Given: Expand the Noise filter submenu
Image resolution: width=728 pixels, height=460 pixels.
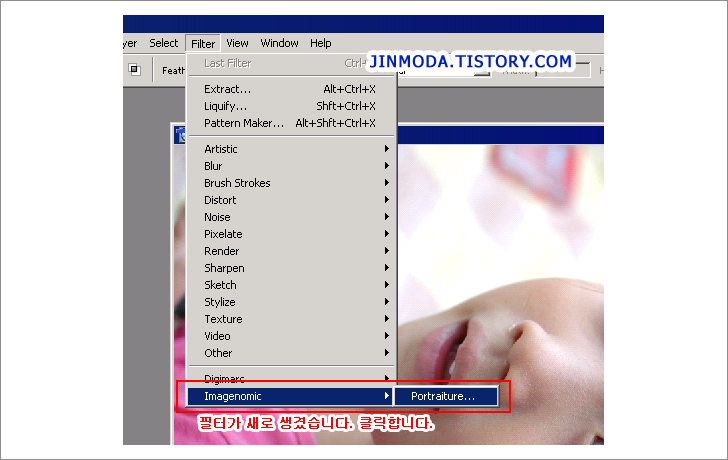Looking at the screenshot, I should click(291, 217).
